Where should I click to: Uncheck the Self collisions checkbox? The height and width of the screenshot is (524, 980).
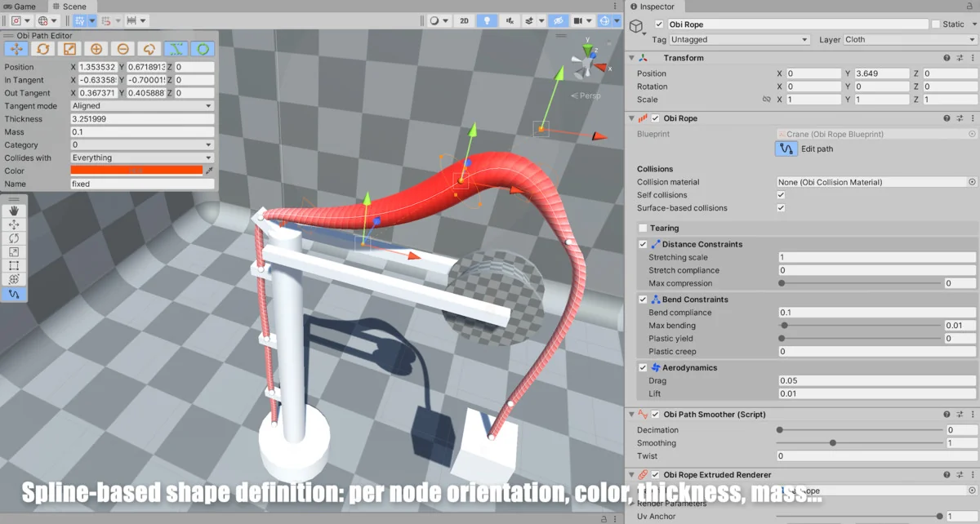tap(781, 195)
